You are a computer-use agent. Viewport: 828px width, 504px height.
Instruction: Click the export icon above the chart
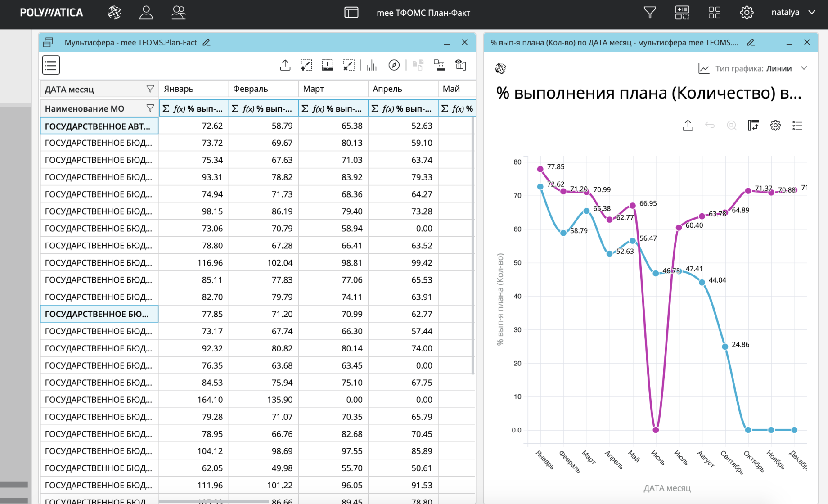tap(688, 126)
